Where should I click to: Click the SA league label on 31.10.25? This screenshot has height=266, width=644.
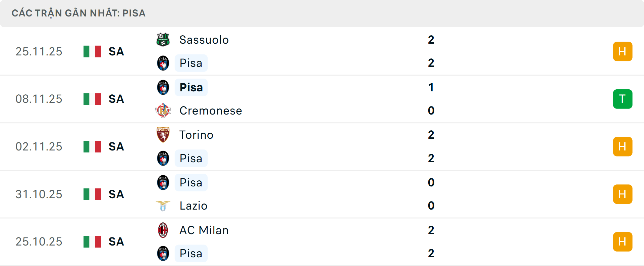[116, 194]
